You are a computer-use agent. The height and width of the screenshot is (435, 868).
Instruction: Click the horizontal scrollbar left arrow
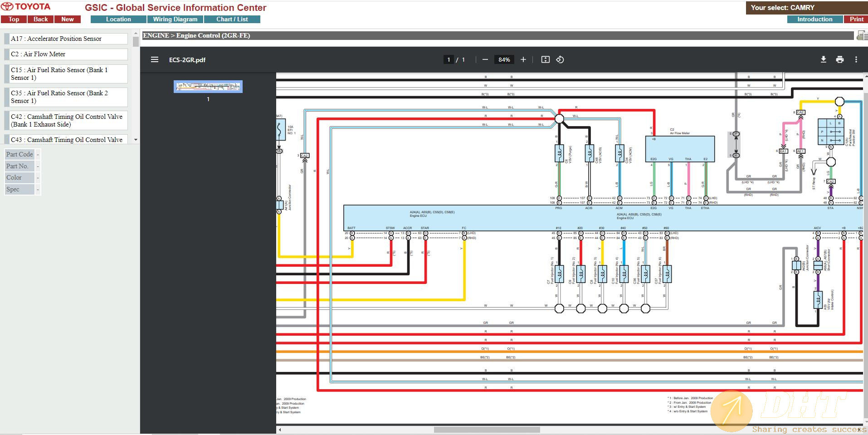[x=280, y=430]
